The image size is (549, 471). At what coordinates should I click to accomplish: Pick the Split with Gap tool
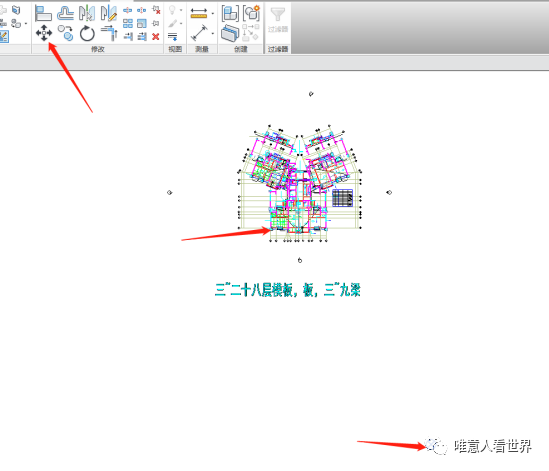coord(141,11)
